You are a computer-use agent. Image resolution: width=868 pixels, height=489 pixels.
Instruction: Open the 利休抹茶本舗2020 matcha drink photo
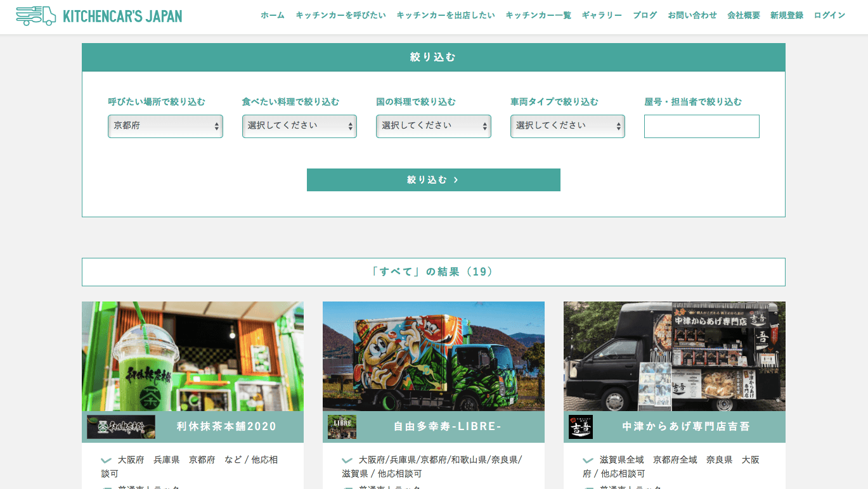click(193, 356)
